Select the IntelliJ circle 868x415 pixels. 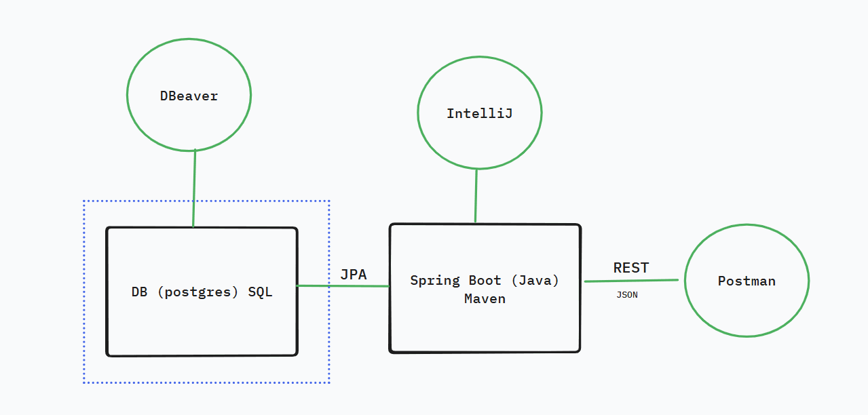point(479,113)
